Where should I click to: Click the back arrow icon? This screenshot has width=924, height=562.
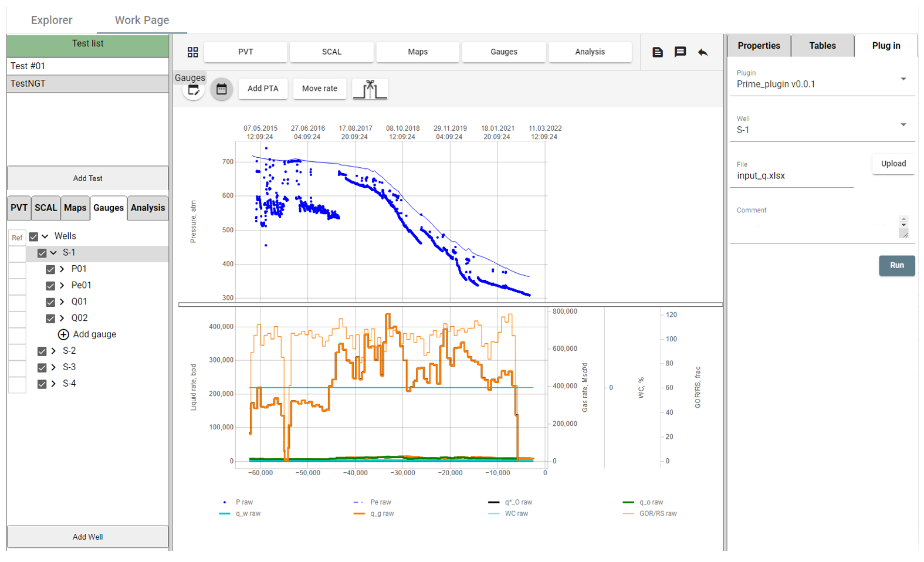pyautogui.click(x=703, y=52)
